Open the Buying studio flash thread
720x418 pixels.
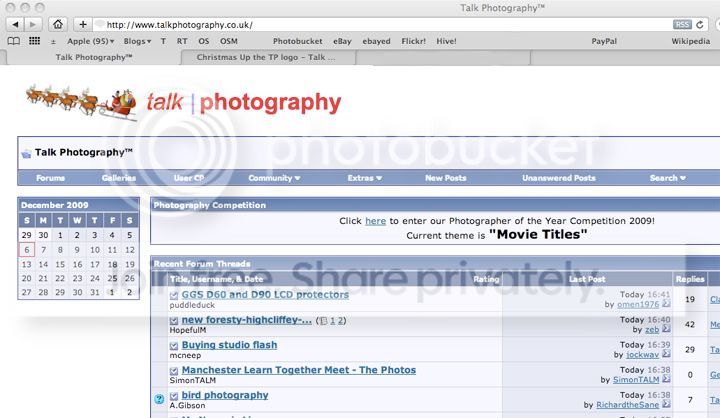point(229,345)
